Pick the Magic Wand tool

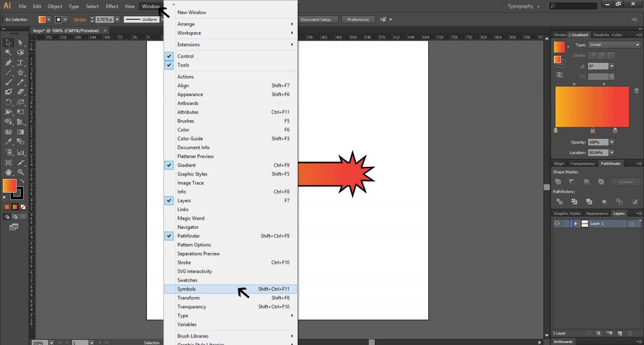[x=9, y=53]
